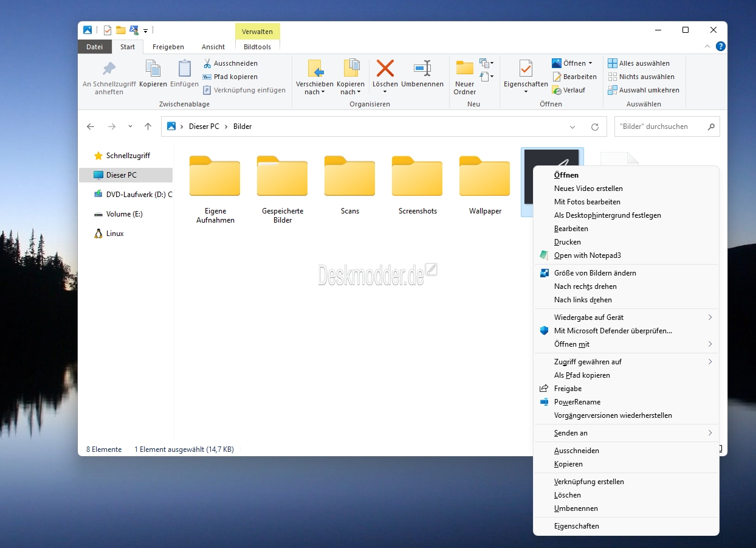Click the back arrow navigation button
The height and width of the screenshot is (548, 756).
(x=91, y=127)
